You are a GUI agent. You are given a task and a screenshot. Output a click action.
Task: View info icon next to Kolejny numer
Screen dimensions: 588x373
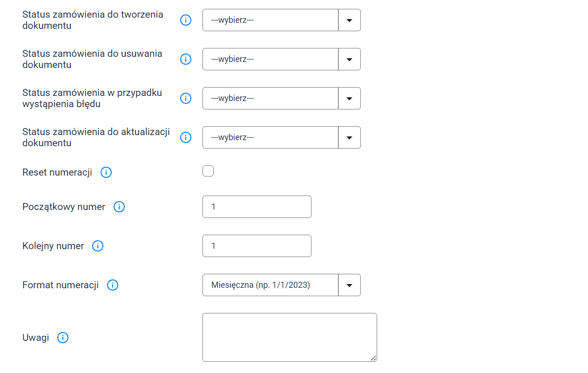98,246
